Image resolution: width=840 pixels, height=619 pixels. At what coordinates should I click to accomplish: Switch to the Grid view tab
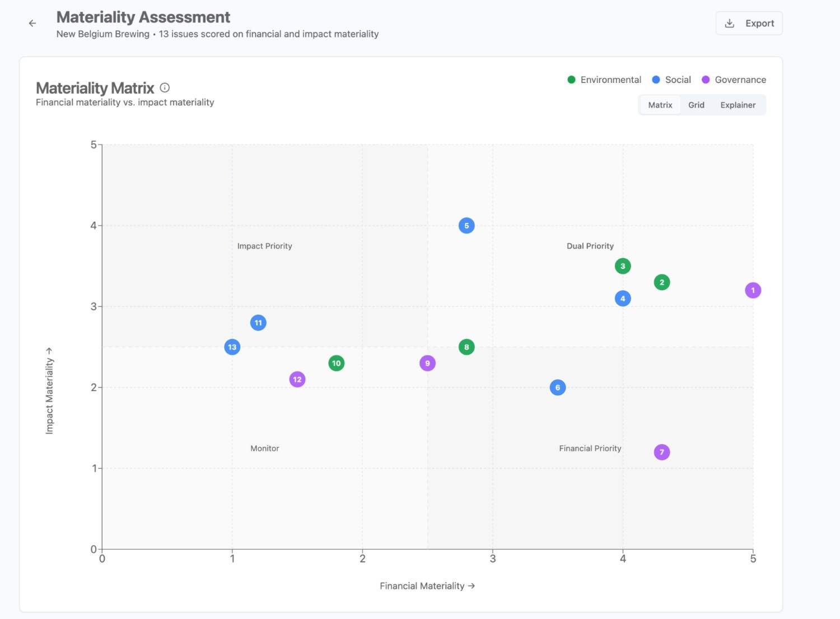(x=696, y=105)
